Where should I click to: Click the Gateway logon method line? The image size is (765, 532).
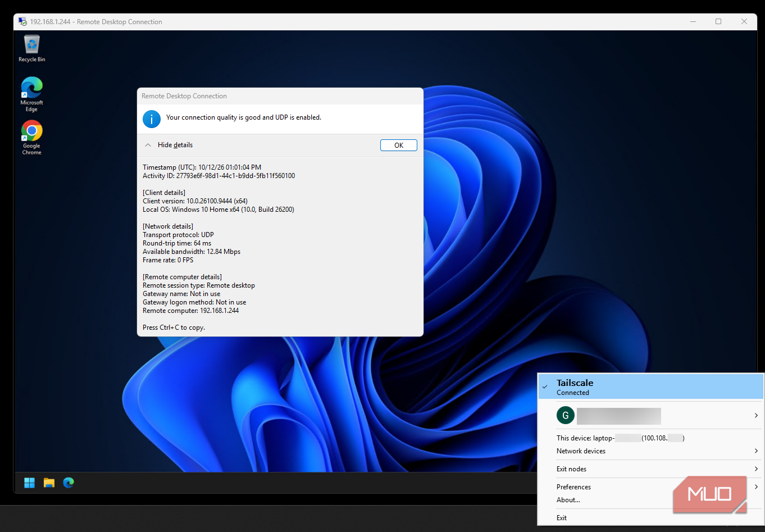pos(194,302)
